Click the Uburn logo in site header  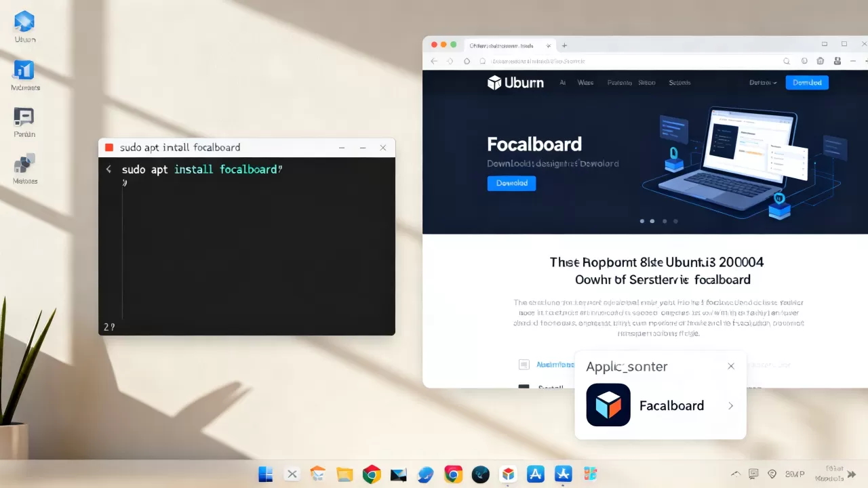pyautogui.click(x=515, y=83)
